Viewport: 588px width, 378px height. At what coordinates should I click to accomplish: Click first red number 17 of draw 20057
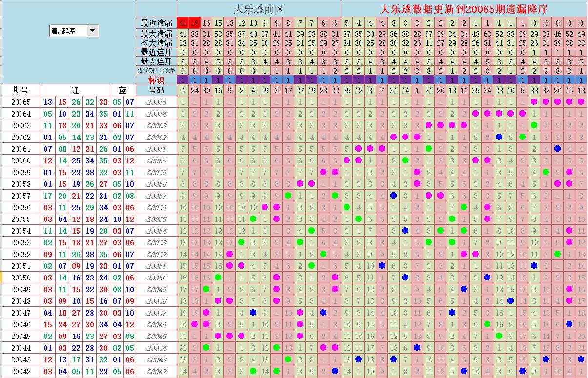tap(48, 196)
